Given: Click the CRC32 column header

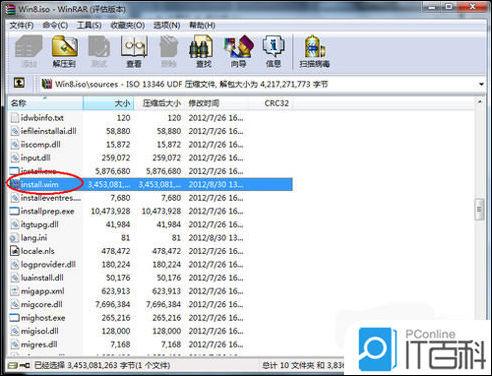Looking at the screenshot, I should click(276, 103).
